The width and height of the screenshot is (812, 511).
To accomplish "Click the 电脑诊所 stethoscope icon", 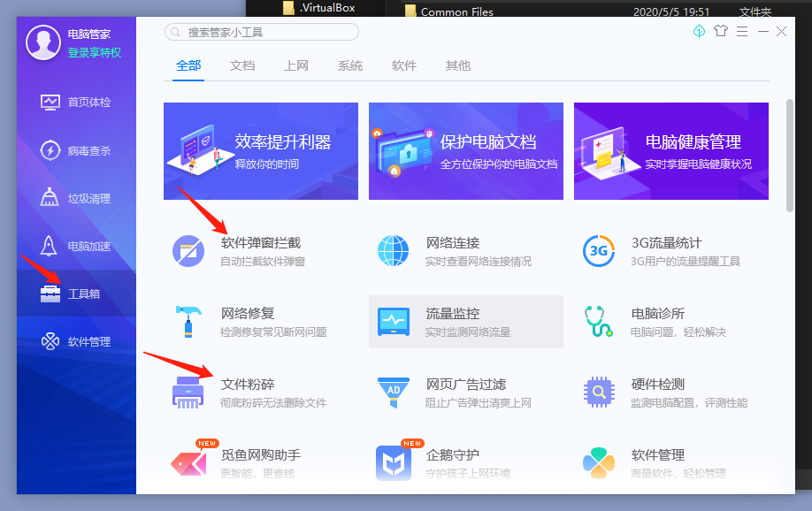I will [599, 322].
